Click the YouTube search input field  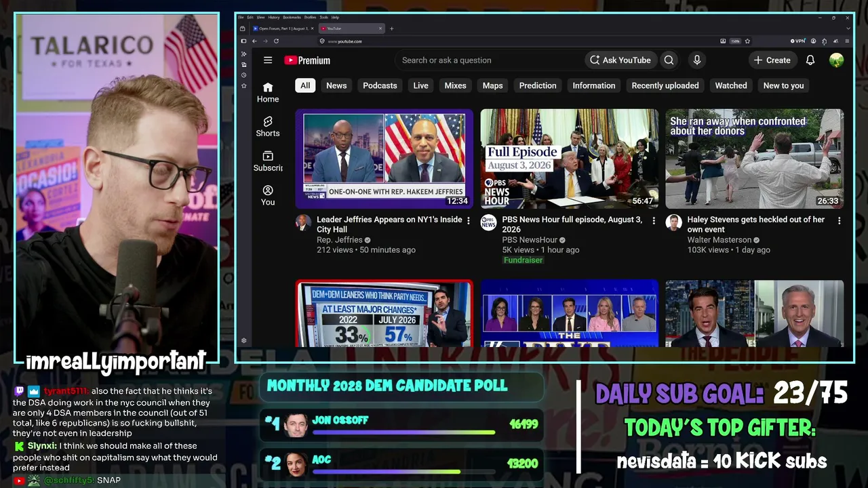[x=488, y=60]
